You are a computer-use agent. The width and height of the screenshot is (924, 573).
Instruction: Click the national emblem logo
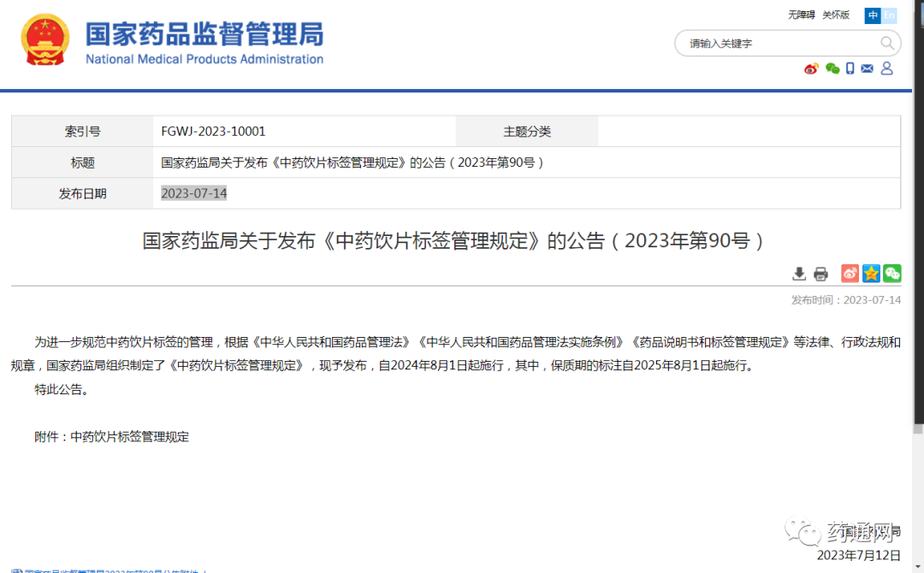point(44,39)
